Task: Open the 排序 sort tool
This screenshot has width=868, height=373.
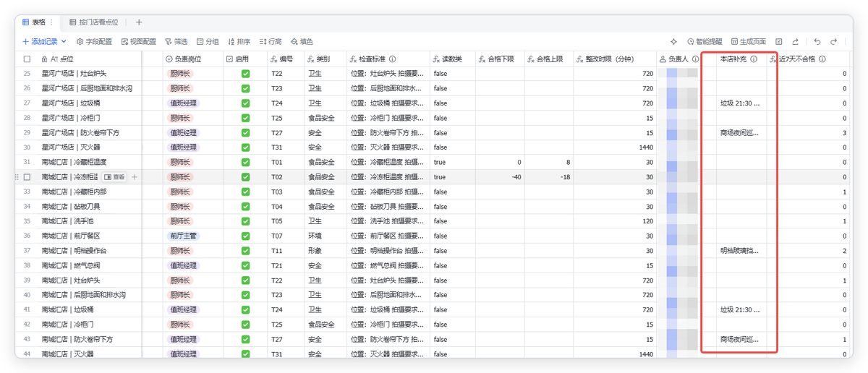Action: (239, 42)
